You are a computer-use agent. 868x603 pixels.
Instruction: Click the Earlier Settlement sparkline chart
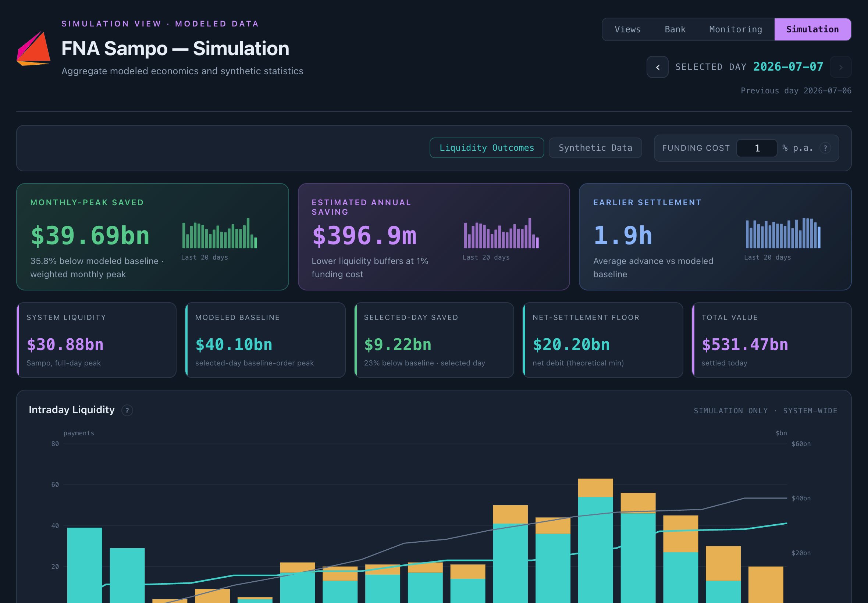click(x=783, y=233)
